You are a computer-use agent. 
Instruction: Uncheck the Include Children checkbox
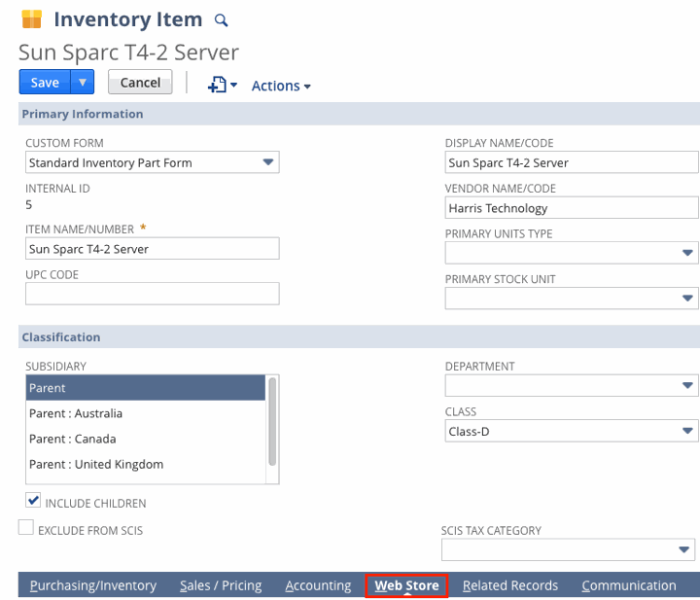coord(33,501)
